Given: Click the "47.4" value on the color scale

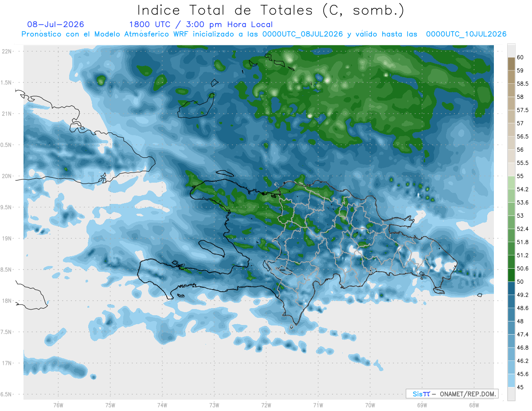Looking at the screenshot, I should click(522, 334).
